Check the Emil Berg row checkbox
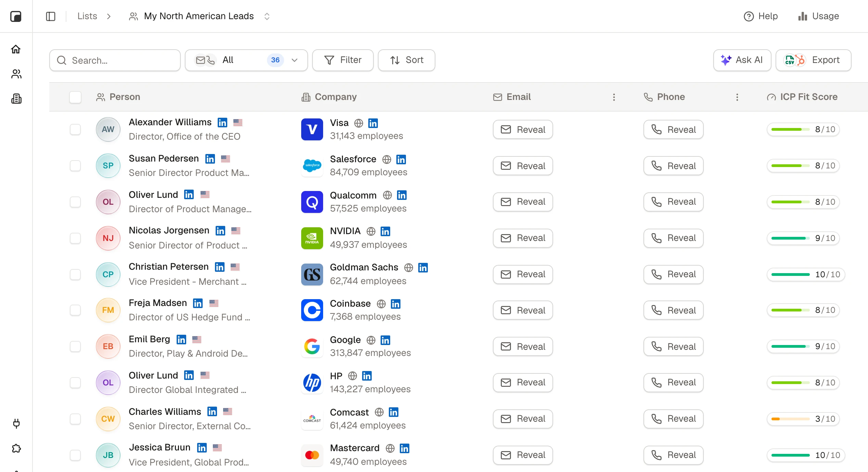The image size is (868, 472). [x=75, y=346]
